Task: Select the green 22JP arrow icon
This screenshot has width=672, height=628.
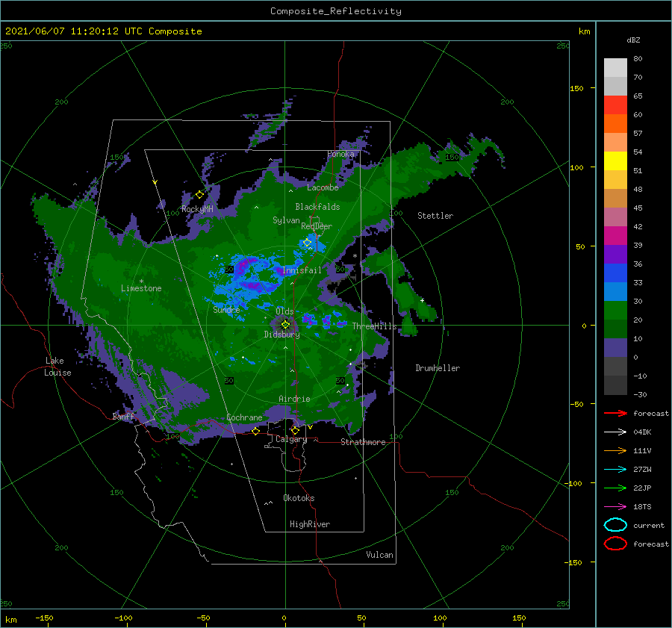Action: (615, 488)
